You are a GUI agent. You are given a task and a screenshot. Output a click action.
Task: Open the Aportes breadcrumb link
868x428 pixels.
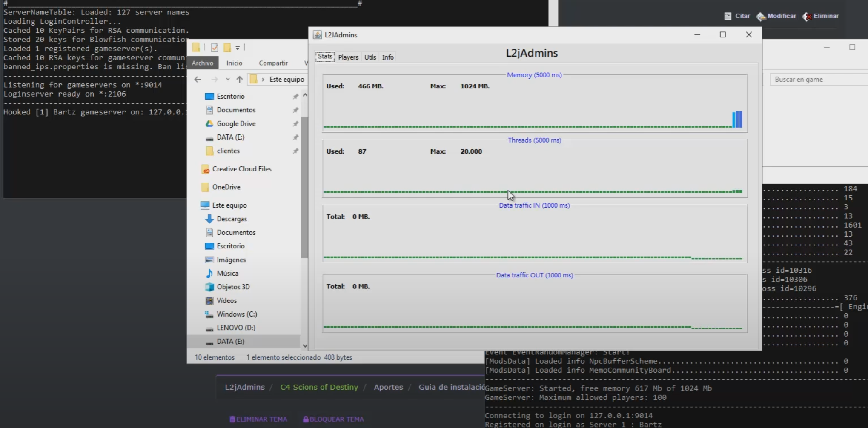(x=389, y=387)
